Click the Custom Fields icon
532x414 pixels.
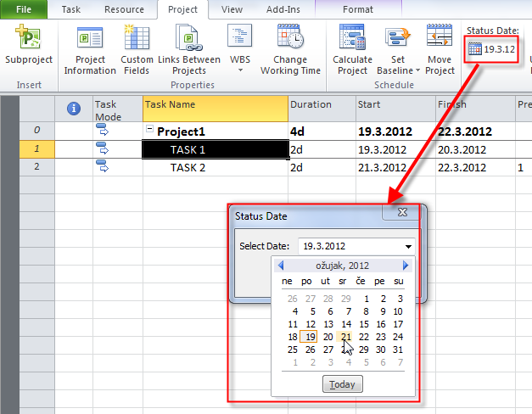(137, 38)
